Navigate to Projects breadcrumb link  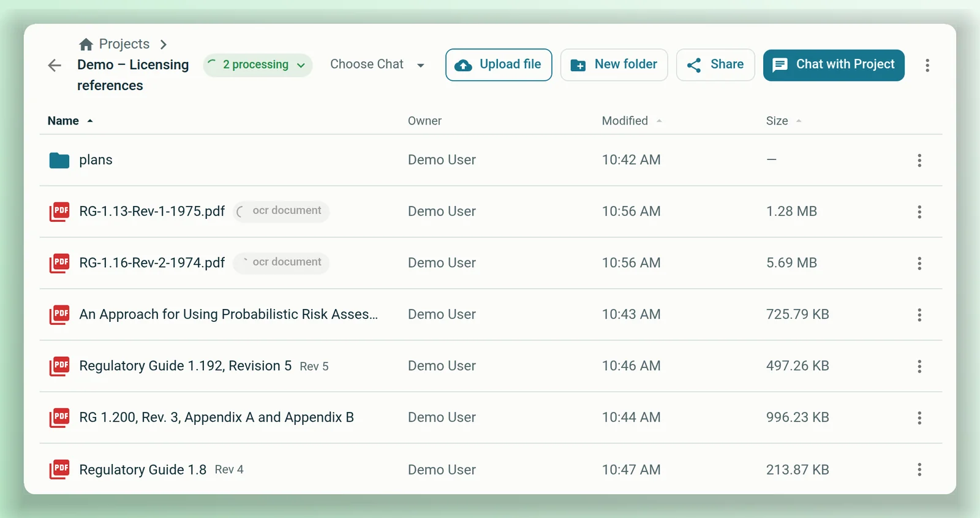click(124, 44)
